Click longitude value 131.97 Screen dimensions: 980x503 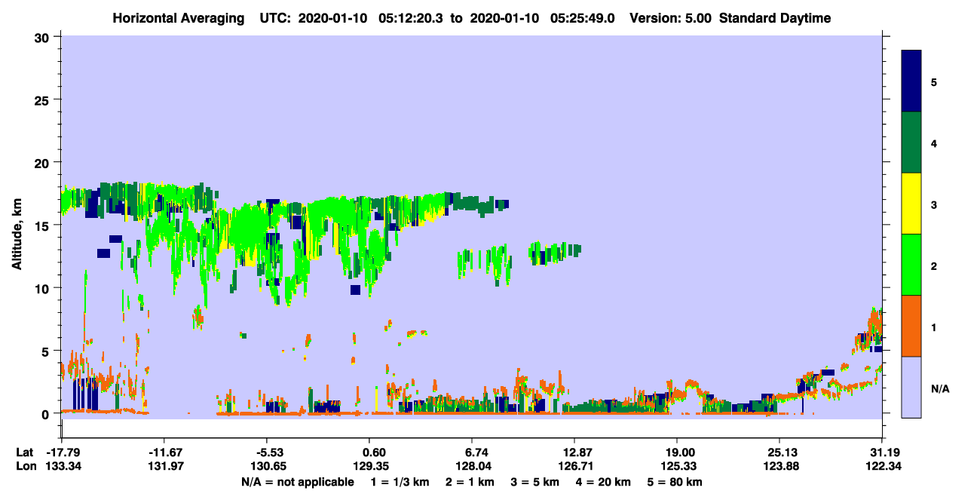coord(164,466)
